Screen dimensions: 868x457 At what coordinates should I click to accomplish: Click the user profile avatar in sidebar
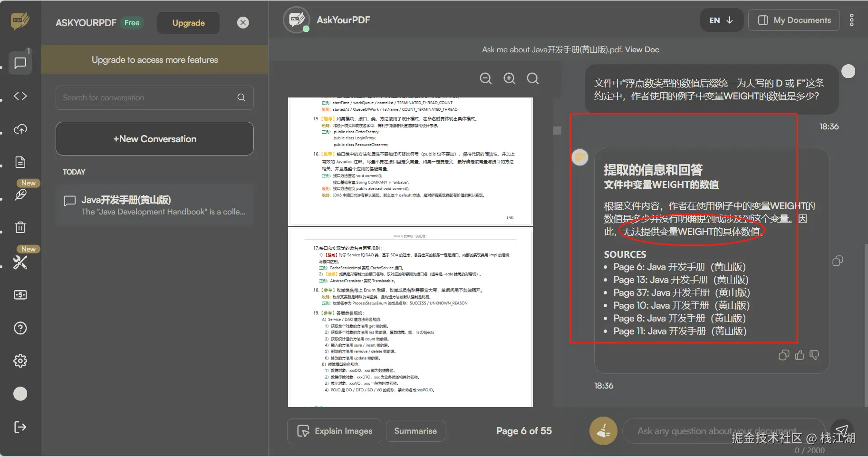[20, 394]
